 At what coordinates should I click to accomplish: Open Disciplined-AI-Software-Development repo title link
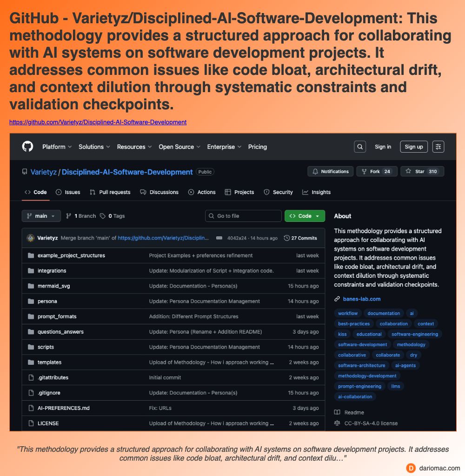coord(127,172)
